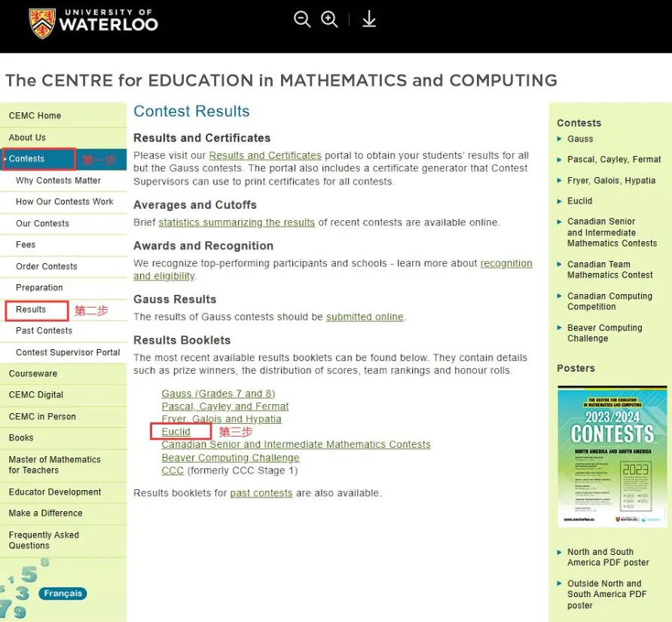Image resolution: width=672 pixels, height=622 pixels.
Task: Open Canadian Senior and Intermediate right sidebar link
Action: 612,232
